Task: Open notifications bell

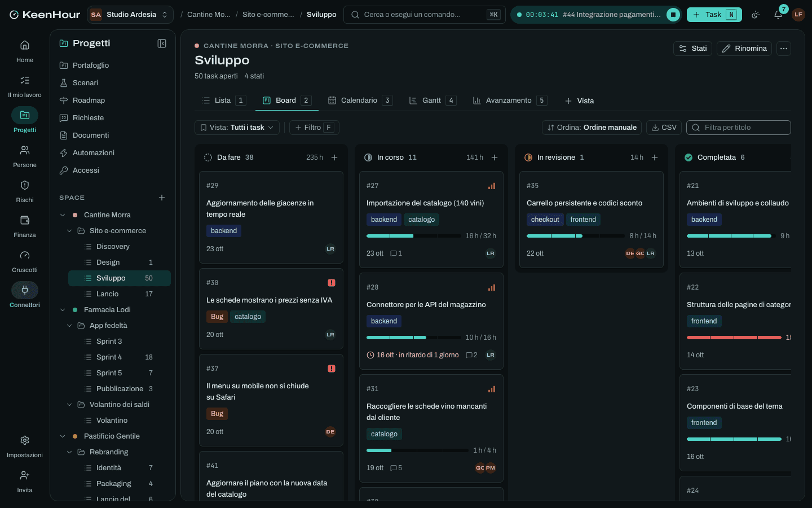Action: 778,15
